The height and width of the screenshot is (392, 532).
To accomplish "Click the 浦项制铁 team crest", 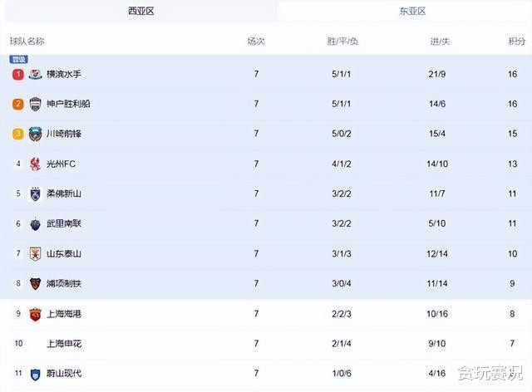I will [x=35, y=283].
